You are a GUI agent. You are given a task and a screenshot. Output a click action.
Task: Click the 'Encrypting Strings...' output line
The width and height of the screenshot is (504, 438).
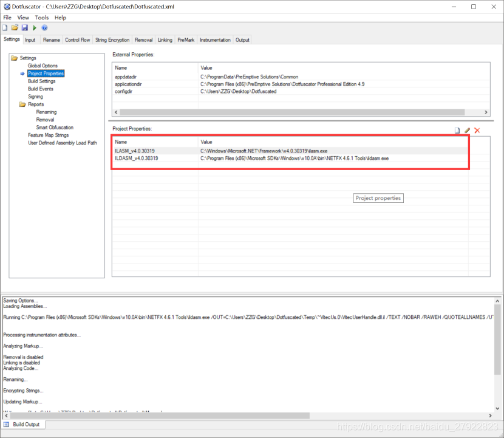click(23, 391)
